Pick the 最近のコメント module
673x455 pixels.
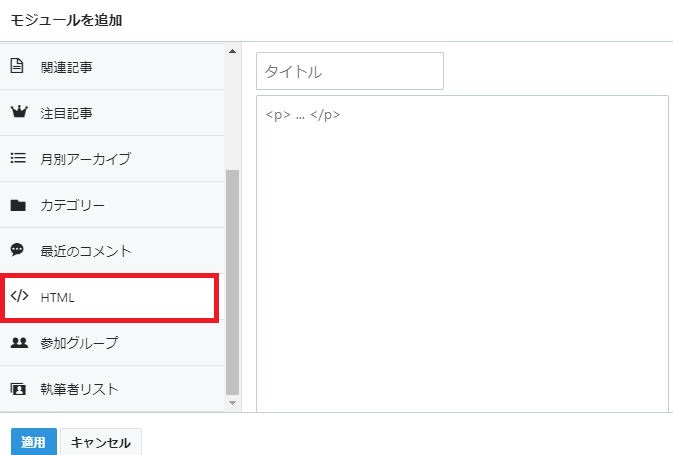coord(112,251)
